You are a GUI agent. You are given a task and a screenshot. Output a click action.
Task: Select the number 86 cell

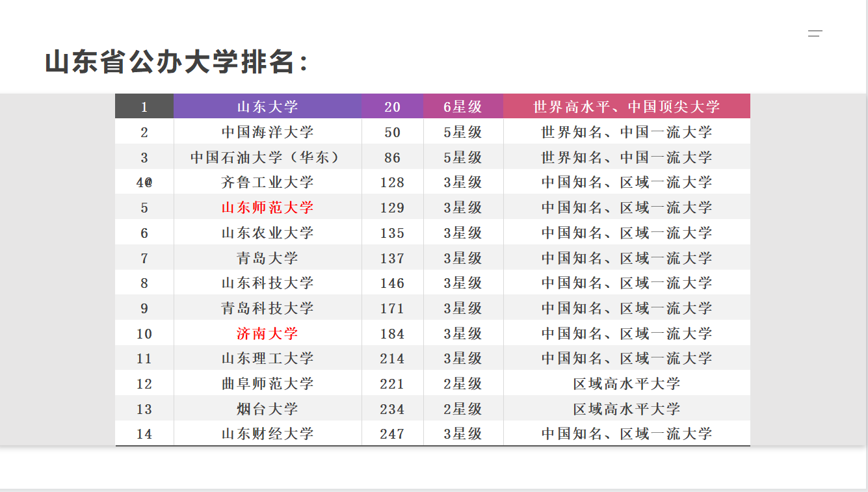click(393, 157)
